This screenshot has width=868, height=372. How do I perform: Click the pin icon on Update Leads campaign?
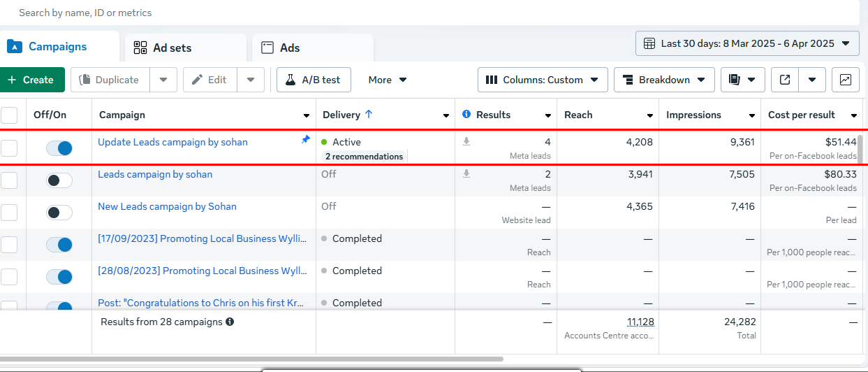(305, 140)
